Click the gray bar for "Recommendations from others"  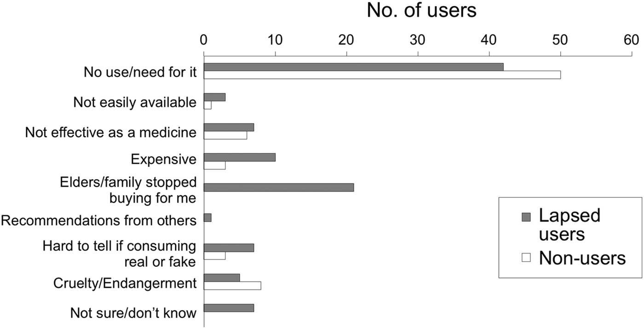pyautogui.click(x=207, y=217)
